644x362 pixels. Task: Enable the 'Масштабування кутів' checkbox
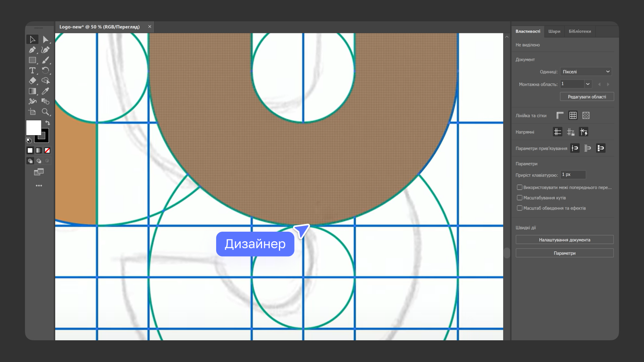pyautogui.click(x=520, y=197)
